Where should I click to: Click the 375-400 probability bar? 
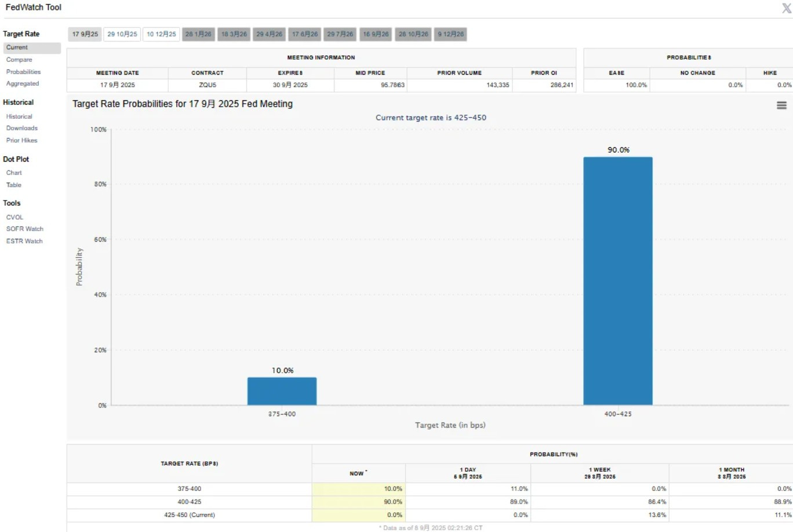(282, 391)
